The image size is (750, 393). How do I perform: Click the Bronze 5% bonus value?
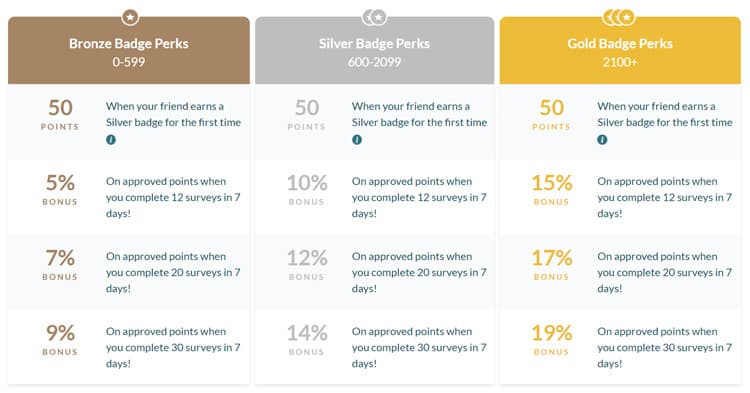[x=60, y=183]
